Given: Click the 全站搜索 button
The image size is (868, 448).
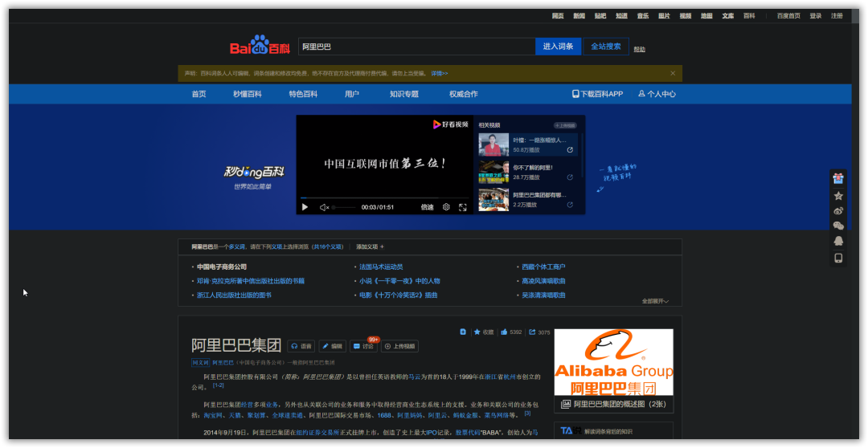Looking at the screenshot, I should coord(606,47).
